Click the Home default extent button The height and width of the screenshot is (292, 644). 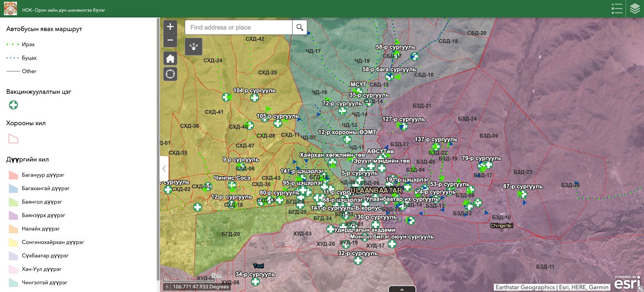click(170, 58)
